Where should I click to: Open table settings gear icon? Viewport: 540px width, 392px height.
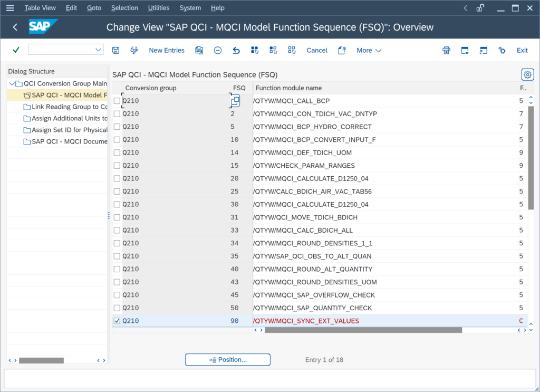pyautogui.click(x=527, y=74)
